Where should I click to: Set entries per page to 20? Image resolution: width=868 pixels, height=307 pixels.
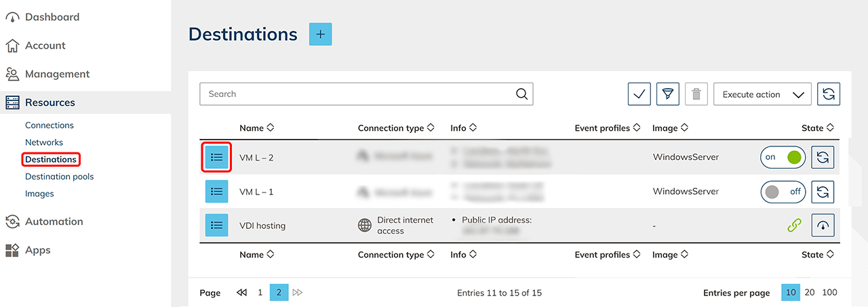[x=810, y=293]
